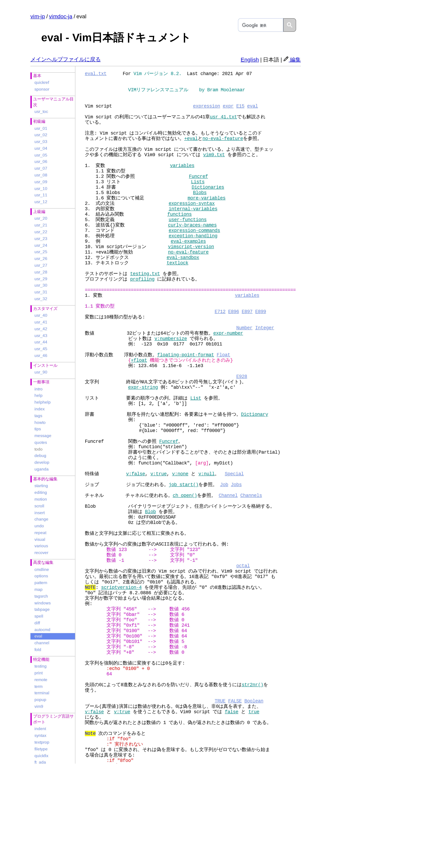Follow the ch_open() link
This screenshot has width=434, height=868.
coord(185,495)
